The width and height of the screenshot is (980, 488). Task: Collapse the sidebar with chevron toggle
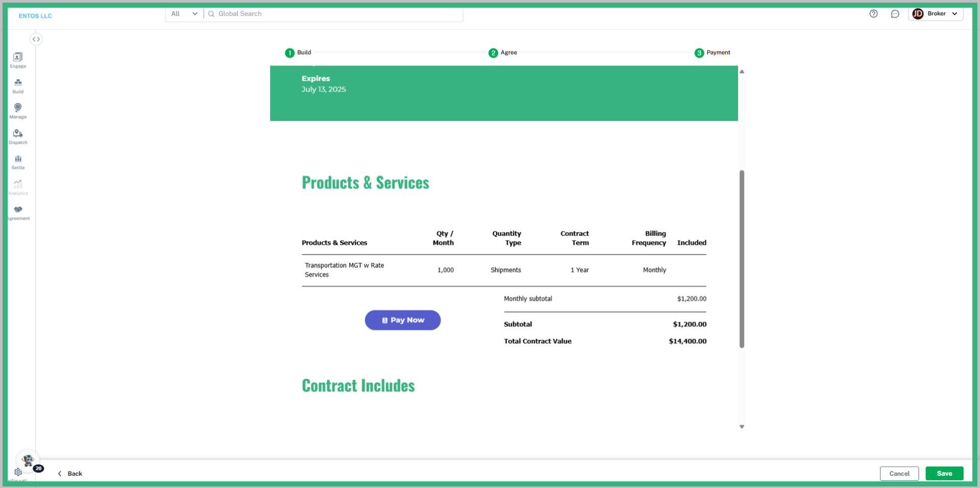(36, 39)
